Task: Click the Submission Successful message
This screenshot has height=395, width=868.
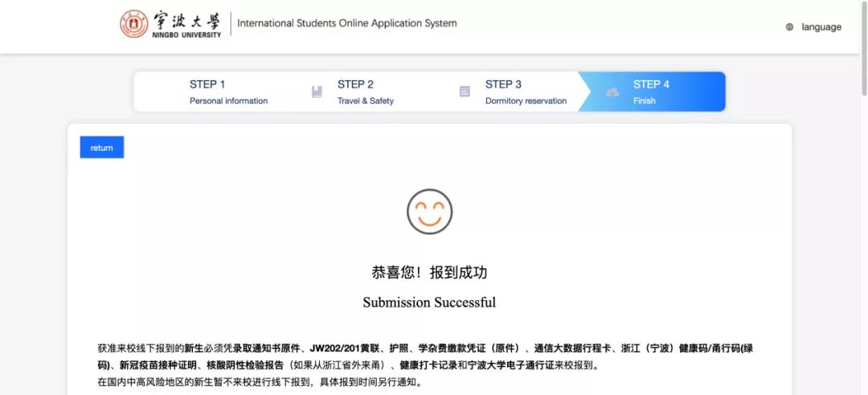Action: click(x=429, y=303)
